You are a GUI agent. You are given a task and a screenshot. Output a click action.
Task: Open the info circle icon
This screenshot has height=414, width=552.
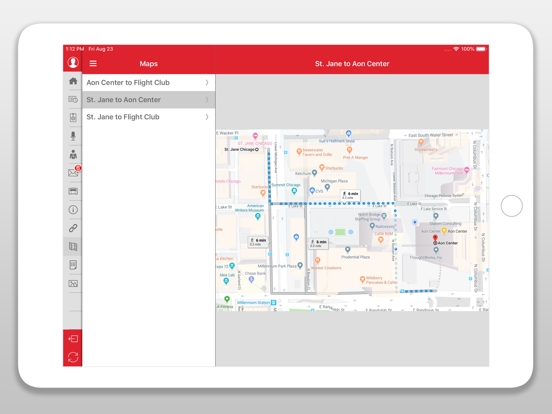click(x=73, y=210)
